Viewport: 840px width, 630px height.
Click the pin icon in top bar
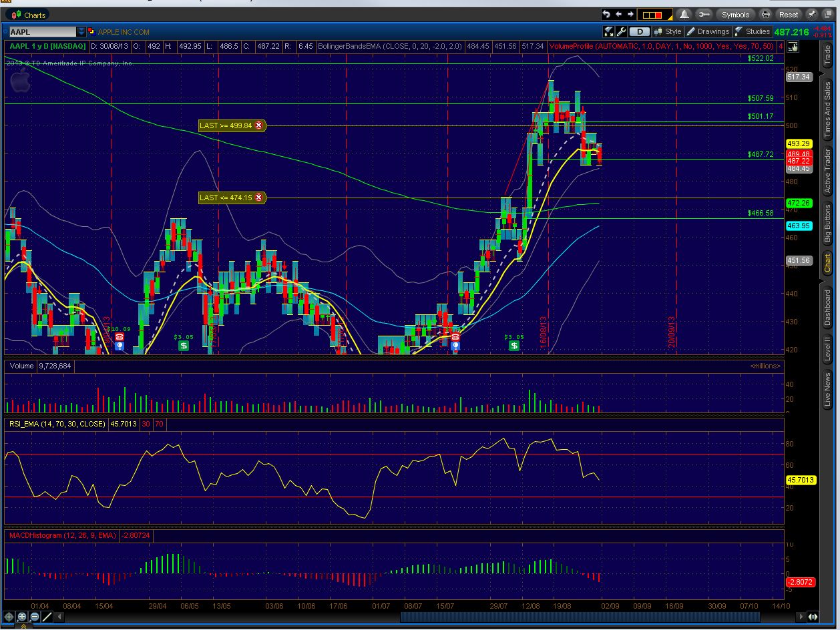tap(811, 15)
